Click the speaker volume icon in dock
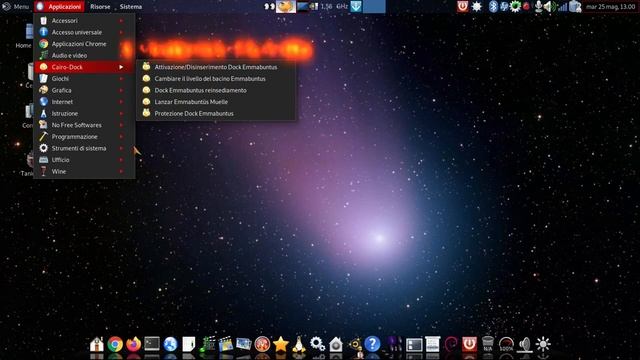 pos(525,344)
